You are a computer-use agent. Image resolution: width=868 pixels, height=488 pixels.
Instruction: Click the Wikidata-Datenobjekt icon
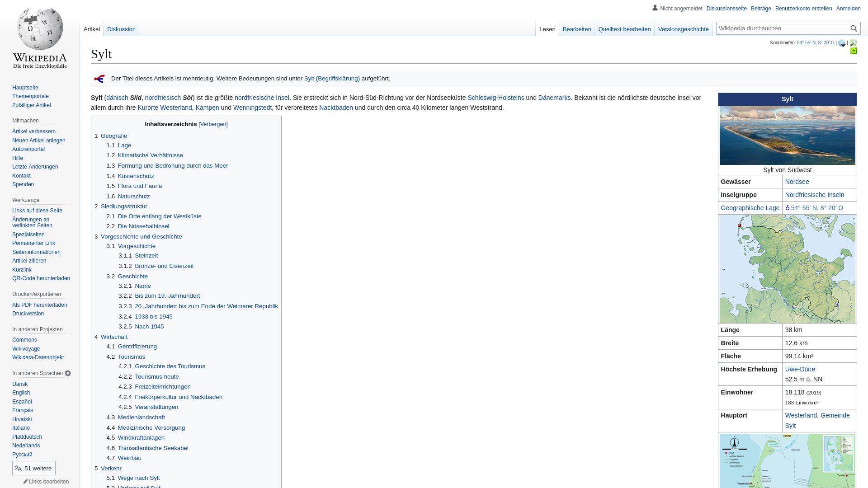click(38, 357)
